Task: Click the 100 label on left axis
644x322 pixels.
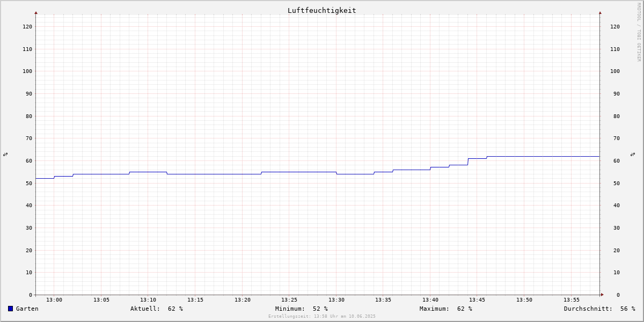Action: [x=27, y=71]
